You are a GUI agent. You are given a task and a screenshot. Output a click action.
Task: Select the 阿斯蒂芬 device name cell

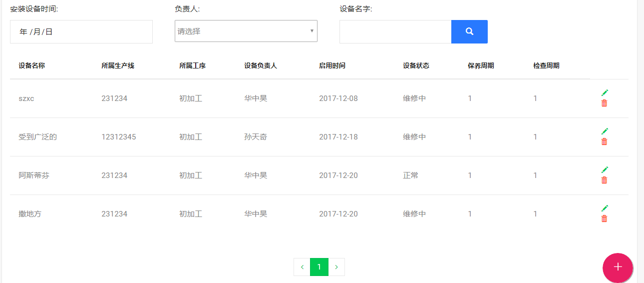coord(34,175)
